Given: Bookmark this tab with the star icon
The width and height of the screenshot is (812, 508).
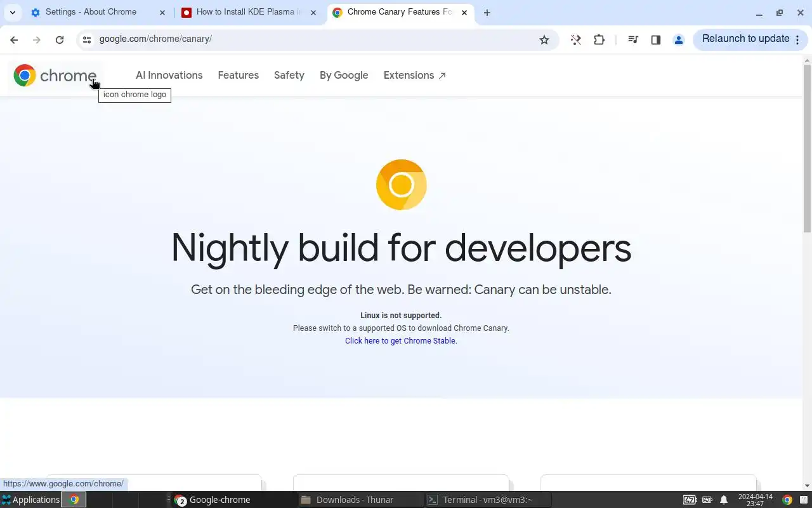Looking at the screenshot, I should [544, 39].
